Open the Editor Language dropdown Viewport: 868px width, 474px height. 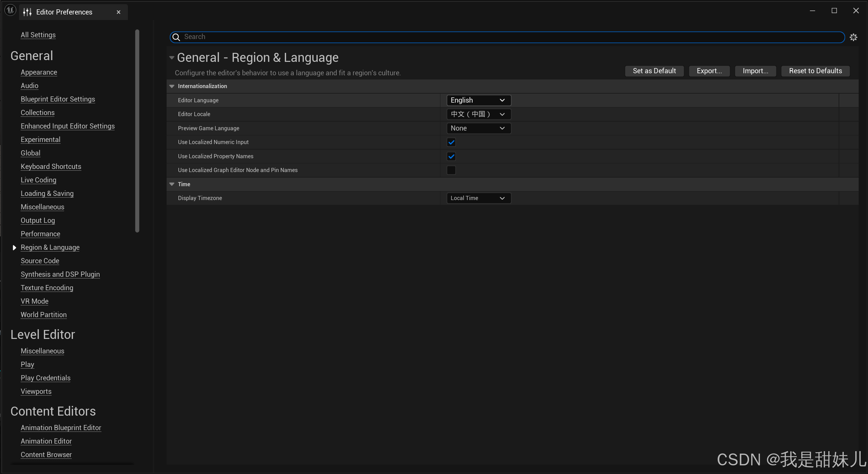click(478, 100)
